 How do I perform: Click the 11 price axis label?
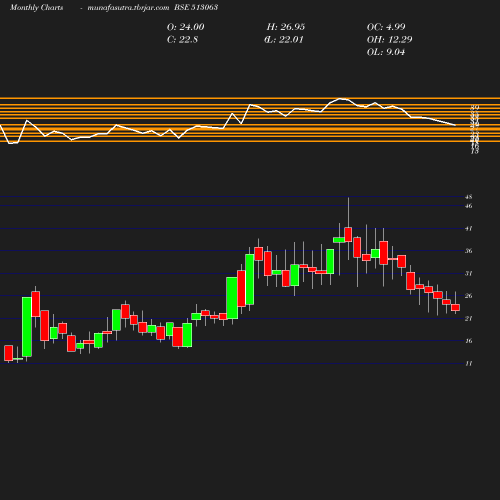point(469,364)
